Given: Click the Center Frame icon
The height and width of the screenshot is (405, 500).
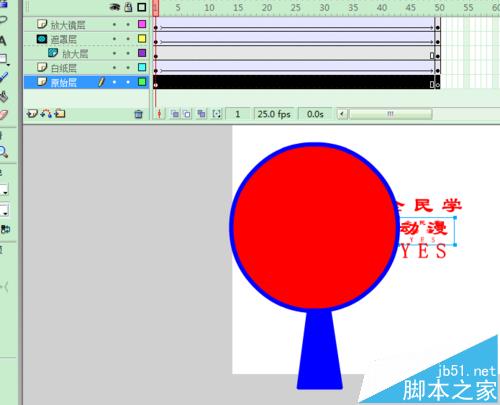Looking at the screenshot, I should click(x=159, y=114).
